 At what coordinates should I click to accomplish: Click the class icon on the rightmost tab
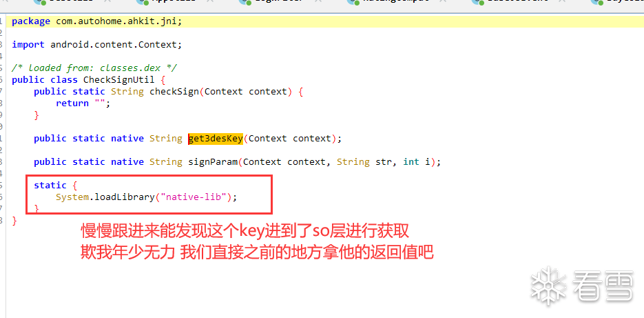pyautogui.click(x=596, y=2)
